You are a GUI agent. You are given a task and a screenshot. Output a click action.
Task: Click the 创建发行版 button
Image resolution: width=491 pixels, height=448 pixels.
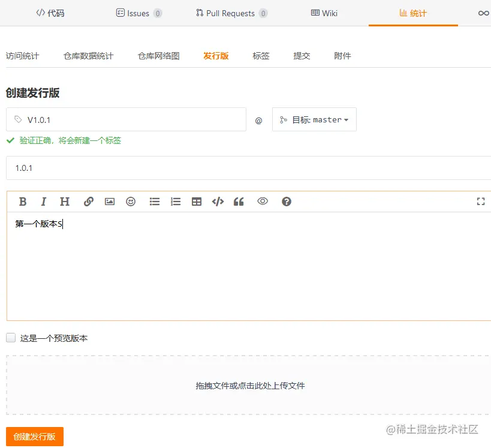pyautogui.click(x=34, y=437)
